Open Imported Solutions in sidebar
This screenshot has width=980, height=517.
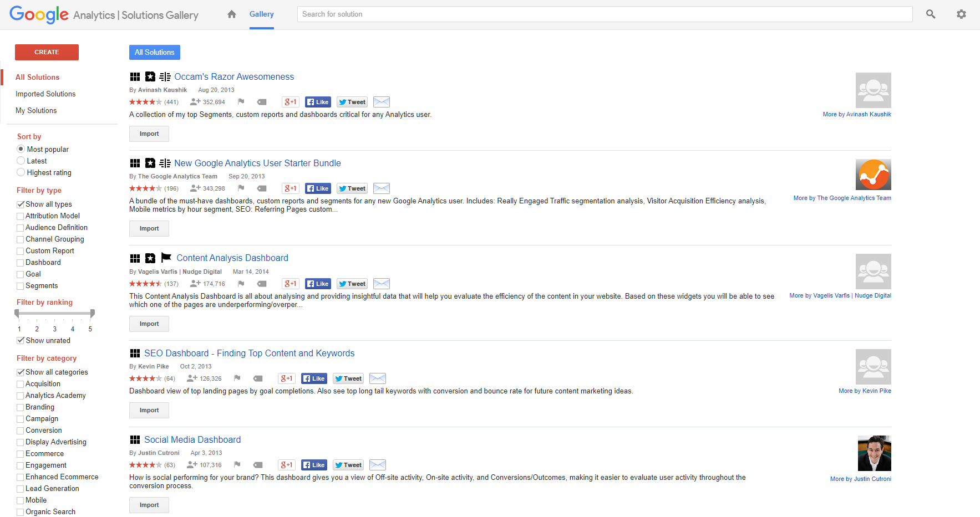pos(45,94)
